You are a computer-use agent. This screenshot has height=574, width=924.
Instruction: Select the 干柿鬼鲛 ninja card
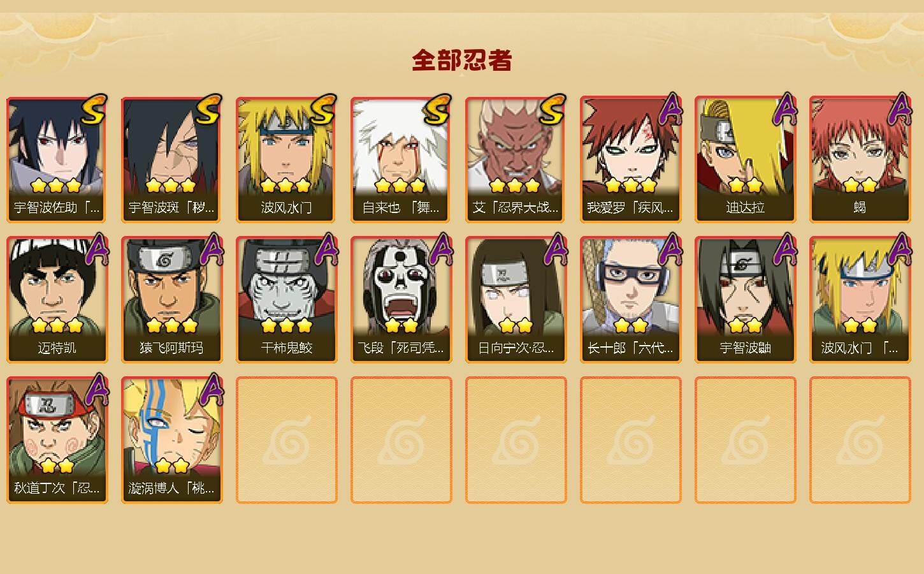point(287,300)
